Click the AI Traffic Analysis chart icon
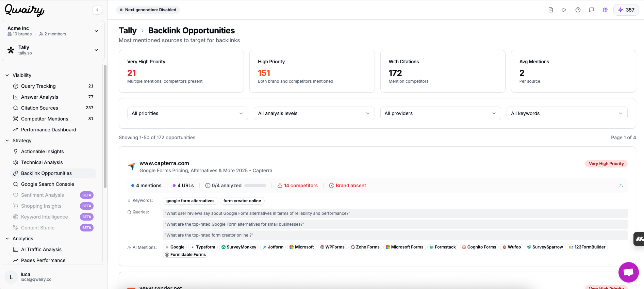Image resolution: width=644 pixels, height=289 pixels. (x=16, y=250)
